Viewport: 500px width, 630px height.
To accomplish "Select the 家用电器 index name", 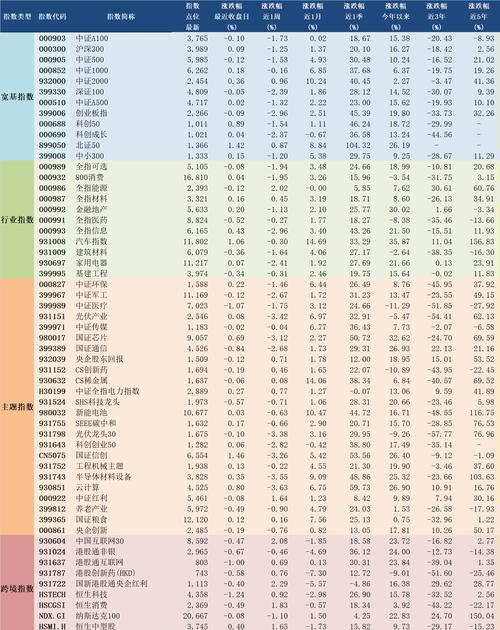I will 92,263.
